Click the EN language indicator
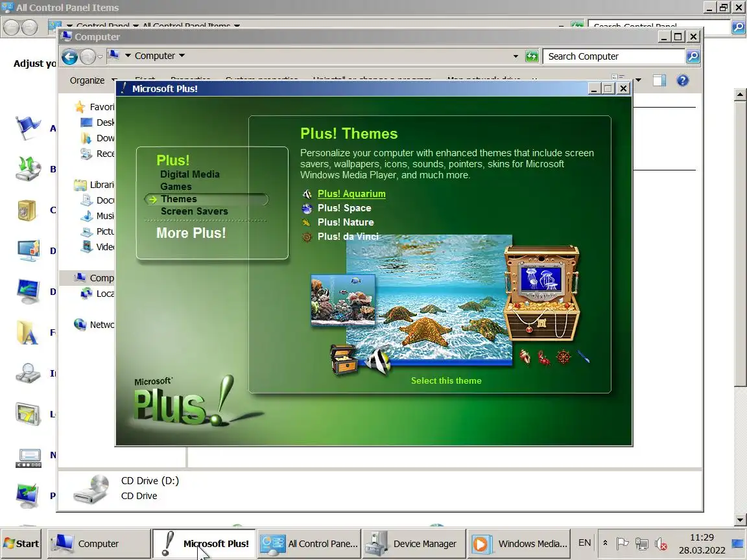The image size is (747, 560). (584, 543)
